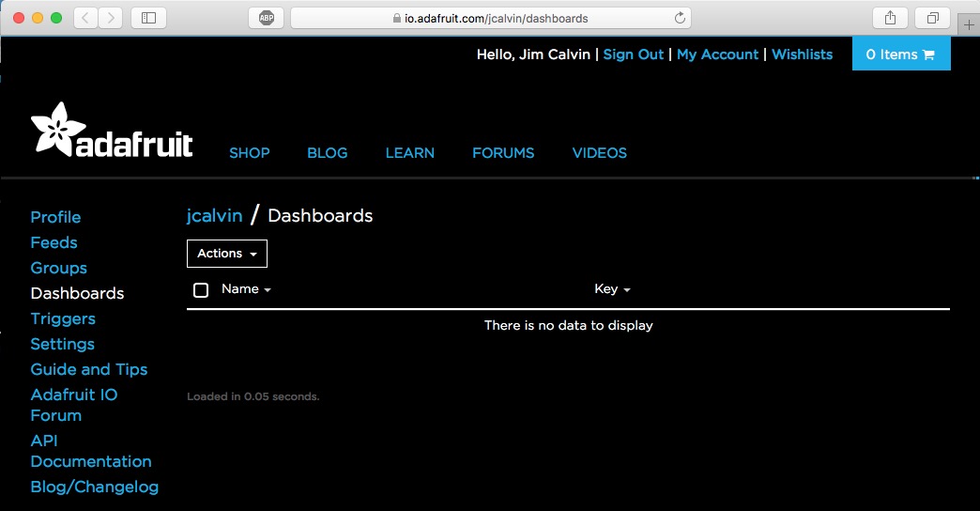Go to the Feeds sidebar link
Screen dimensions: 980x511
point(54,242)
